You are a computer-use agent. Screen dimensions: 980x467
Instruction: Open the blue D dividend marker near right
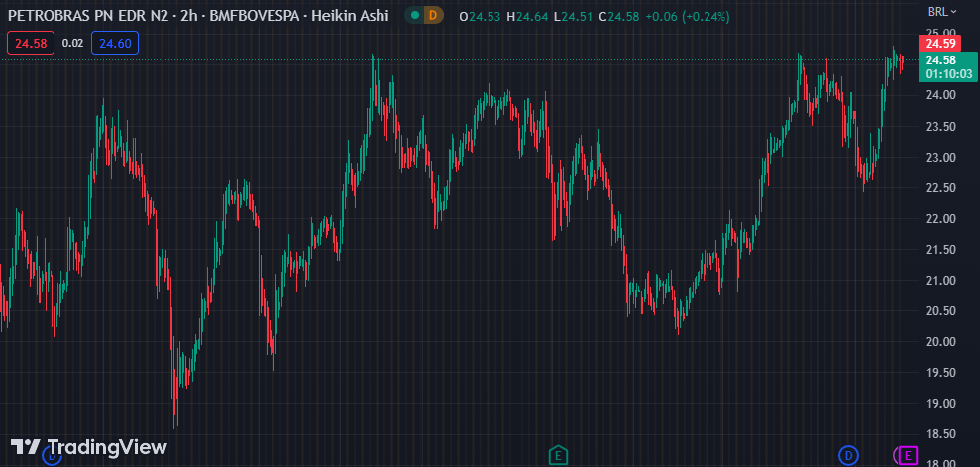[848, 456]
